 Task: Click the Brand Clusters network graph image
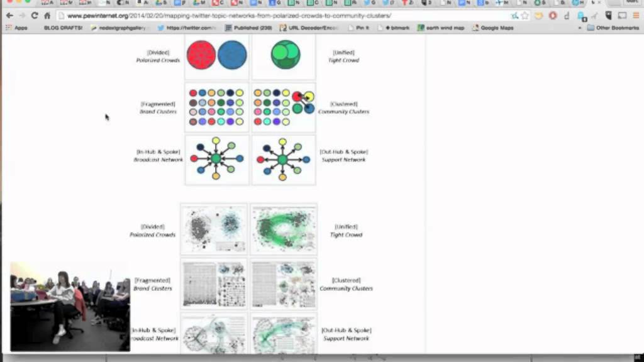[x=214, y=284]
